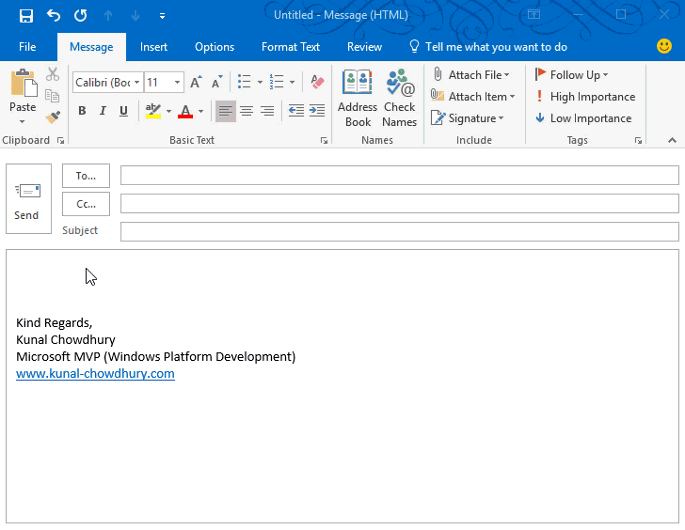Toggle Underline formatting
Screen dimensions: 685x530
[124, 111]
